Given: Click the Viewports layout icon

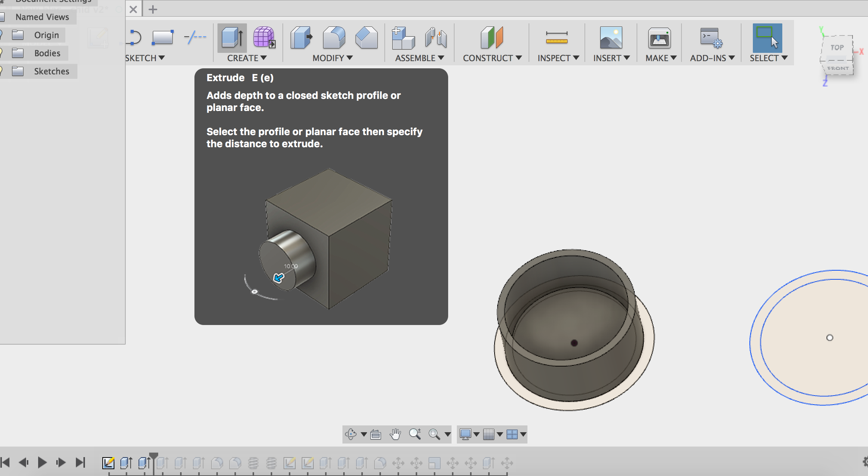Looking at the screenshot, I should point(512,434).
